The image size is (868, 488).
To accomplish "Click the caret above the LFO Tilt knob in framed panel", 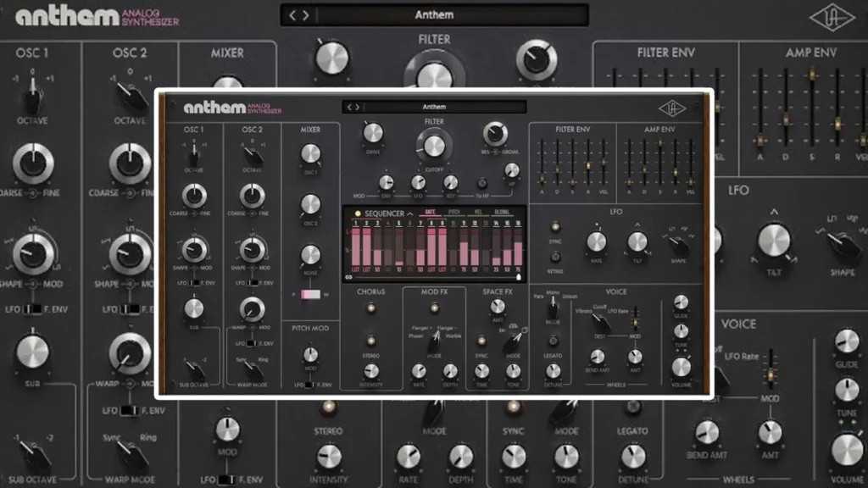I will [x=637, y=225].
